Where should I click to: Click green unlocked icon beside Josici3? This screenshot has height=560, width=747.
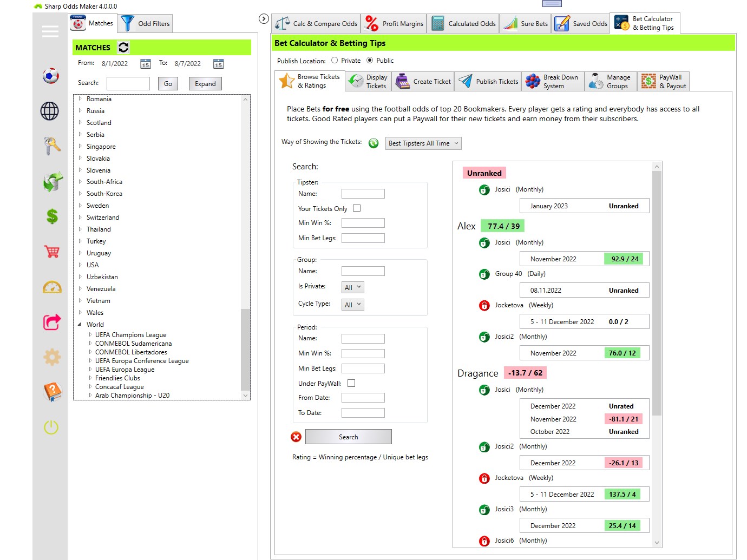tap(484, 510)
